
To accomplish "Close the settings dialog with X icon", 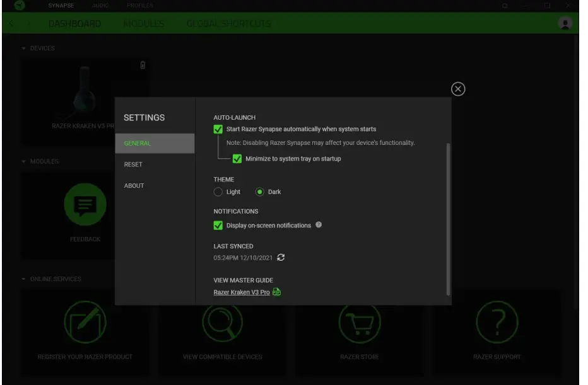I will [459, 89].
